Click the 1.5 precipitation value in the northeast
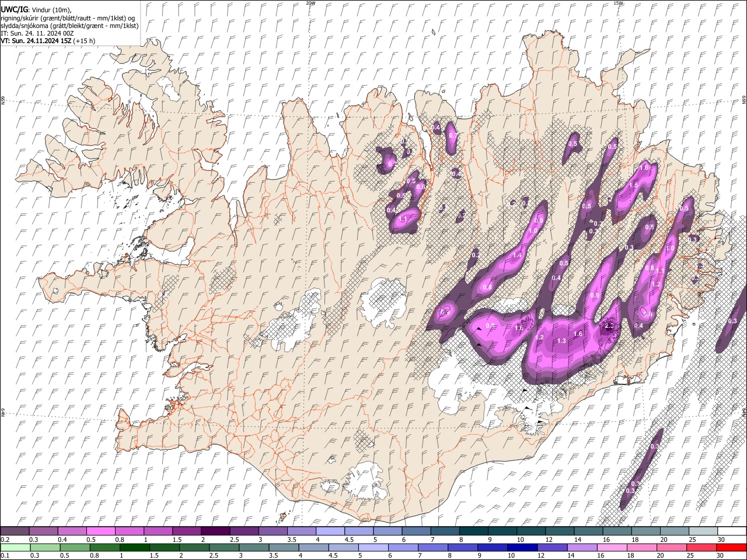The height and width of the screenshot is (560, 747). click(x=633, y=185)
